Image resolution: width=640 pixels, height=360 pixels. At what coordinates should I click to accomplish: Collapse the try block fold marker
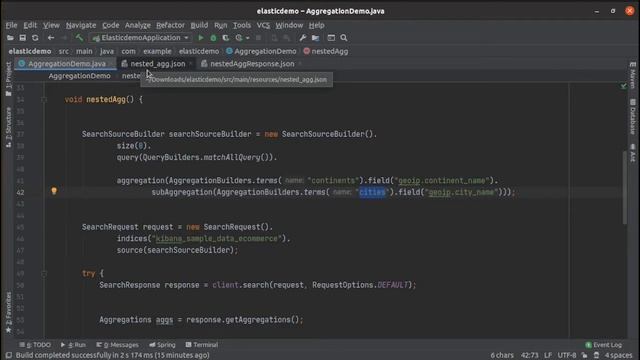44,273
